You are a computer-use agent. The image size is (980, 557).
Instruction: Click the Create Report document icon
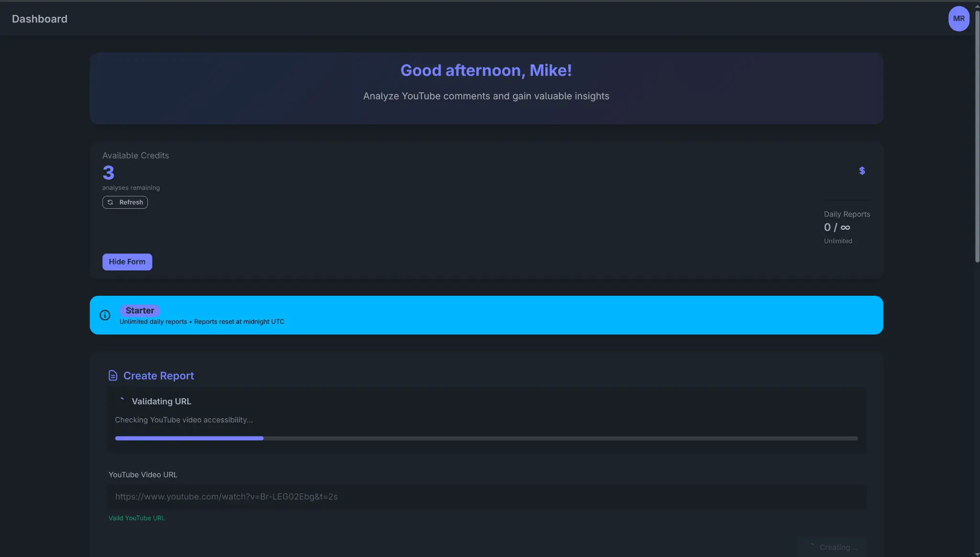click(113, 376)
